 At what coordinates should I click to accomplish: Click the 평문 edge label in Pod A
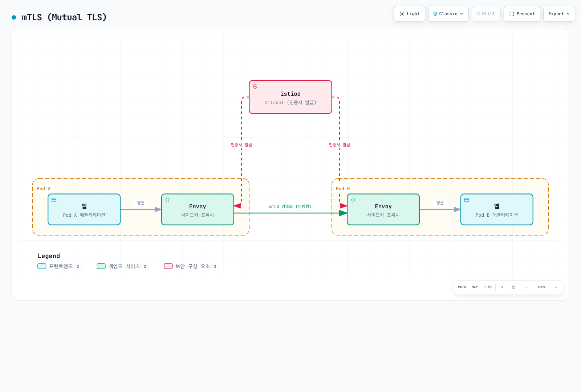click(141, 203)
